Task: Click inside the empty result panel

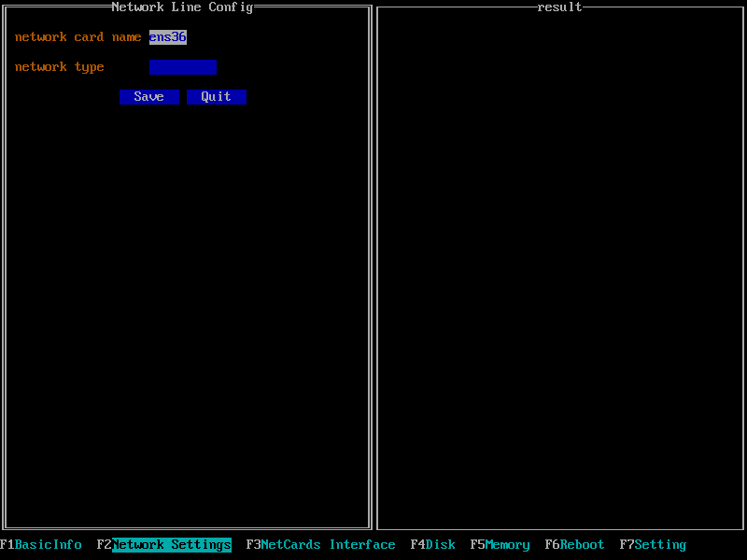Action: pyautogui.click(x=560, y=280)
